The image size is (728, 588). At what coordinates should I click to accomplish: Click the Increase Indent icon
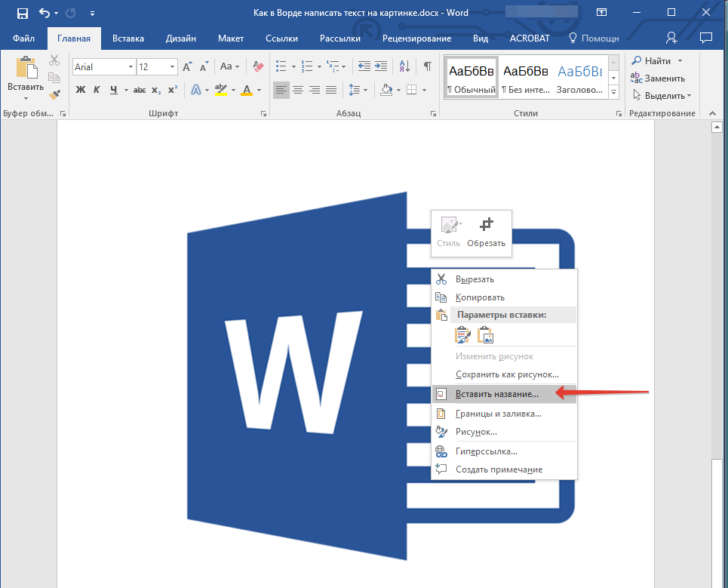pos(382,66)
